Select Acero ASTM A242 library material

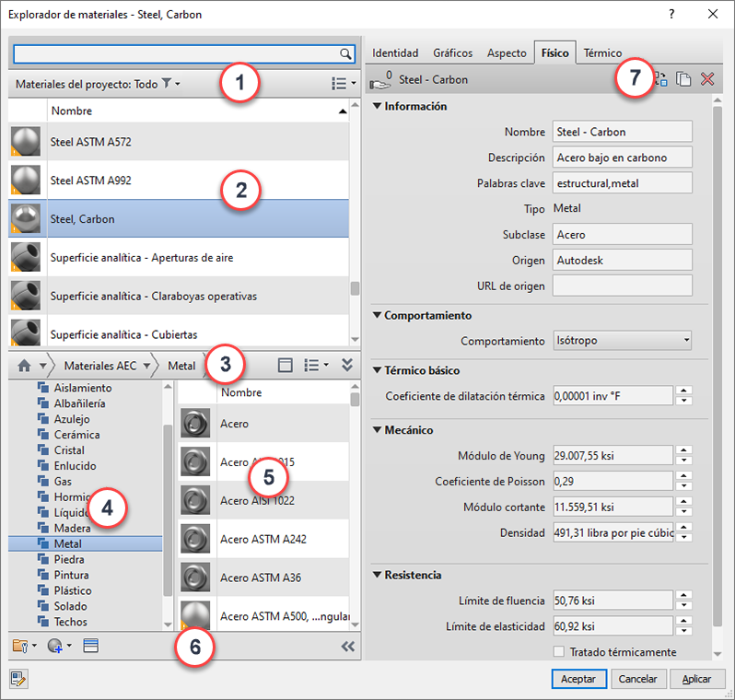pos(263,539)
